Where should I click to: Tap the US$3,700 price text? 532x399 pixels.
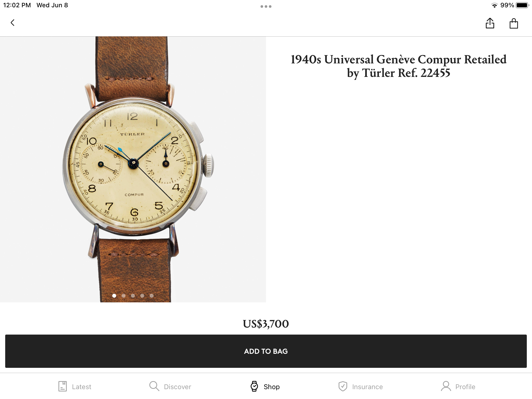pos(266,324)
